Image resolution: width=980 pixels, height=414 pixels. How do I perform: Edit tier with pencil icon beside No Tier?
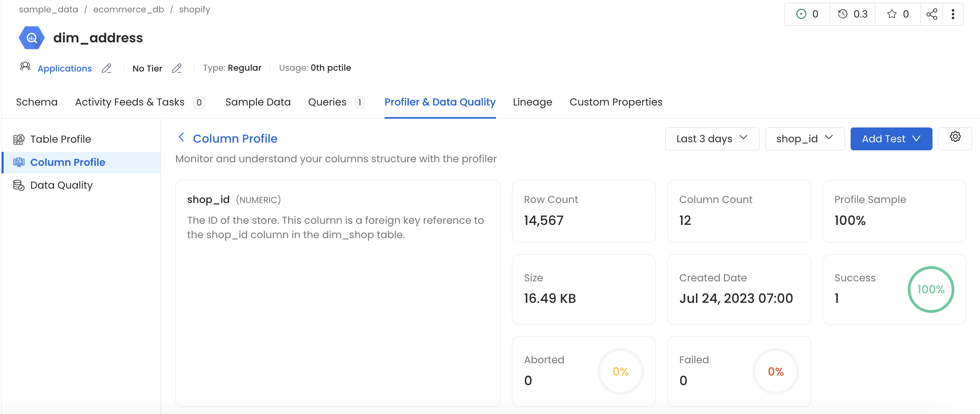tap(177, 69)
